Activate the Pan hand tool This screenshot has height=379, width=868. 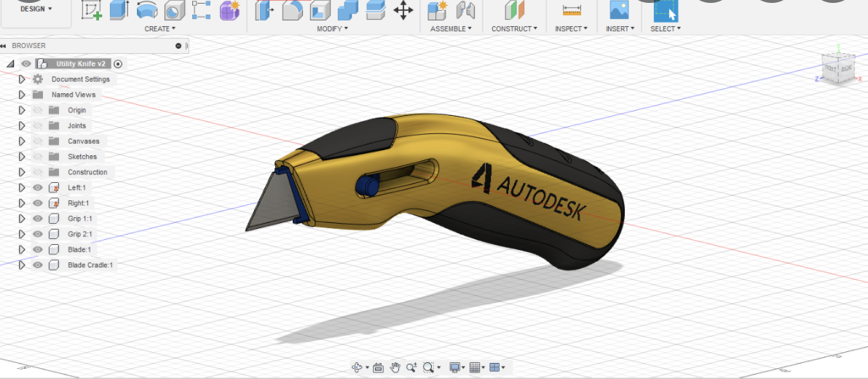tap(395, 367)
